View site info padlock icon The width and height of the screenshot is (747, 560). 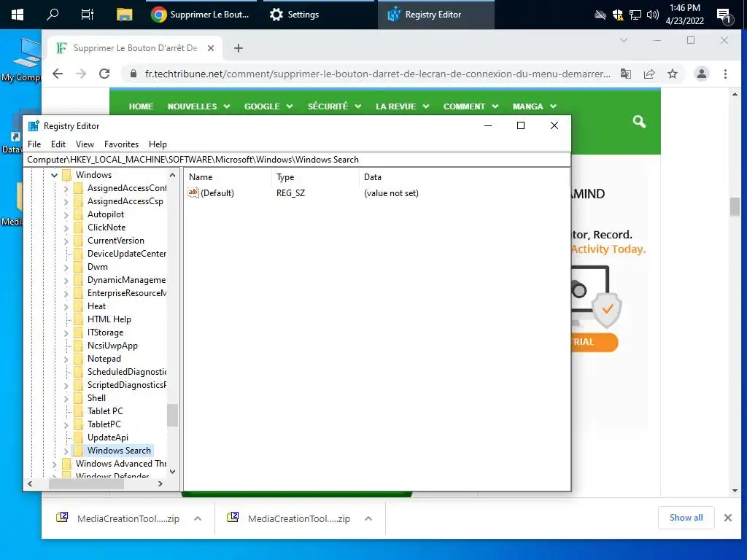[133, 74]
